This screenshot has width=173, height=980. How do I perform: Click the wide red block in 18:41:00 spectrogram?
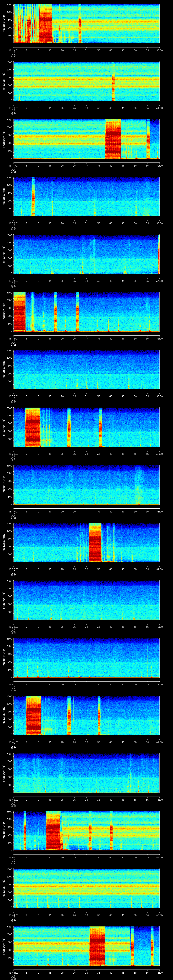coord(33,715)
